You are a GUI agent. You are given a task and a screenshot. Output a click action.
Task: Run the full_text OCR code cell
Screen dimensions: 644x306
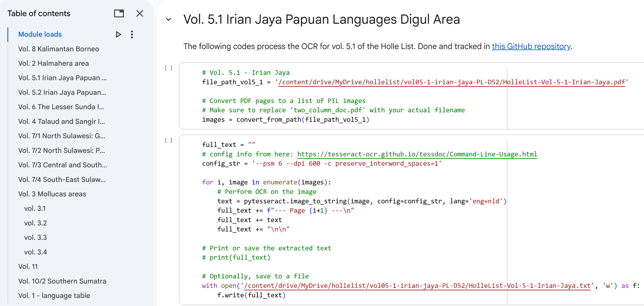pyautogui.click(x=168, y=141)
